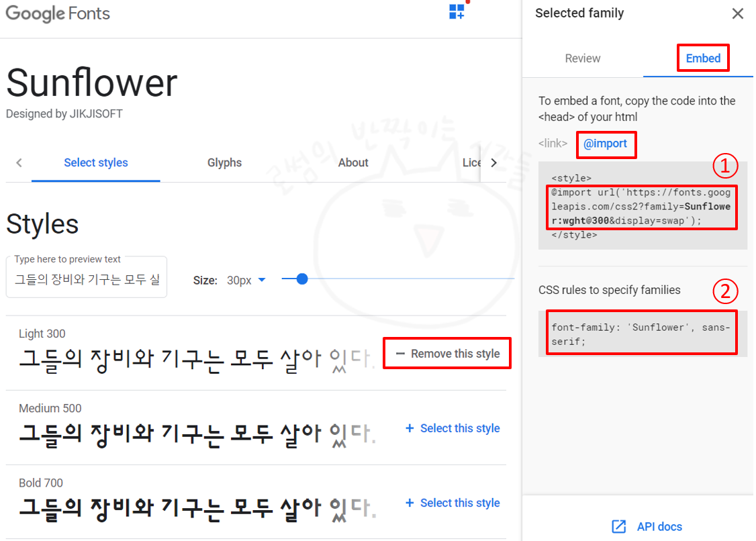This screenshot has width=756, height=541.
Task: Close the Selected family panel
Action: (737, 13)
